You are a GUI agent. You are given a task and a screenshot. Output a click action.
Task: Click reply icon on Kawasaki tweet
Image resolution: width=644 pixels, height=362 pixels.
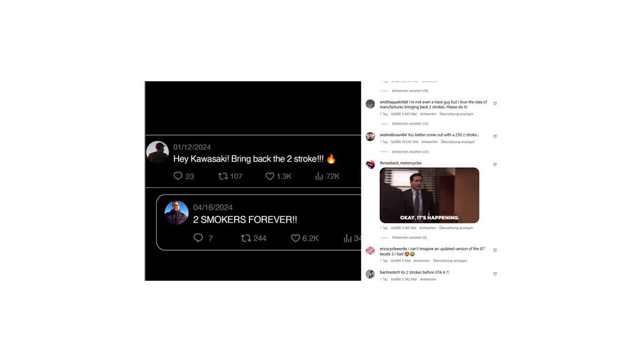[x=178, y=176]
